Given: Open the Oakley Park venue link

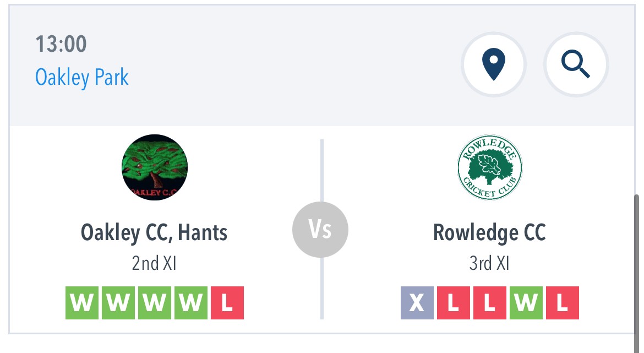Looking at the screenshot, I should tap(81, 77).
